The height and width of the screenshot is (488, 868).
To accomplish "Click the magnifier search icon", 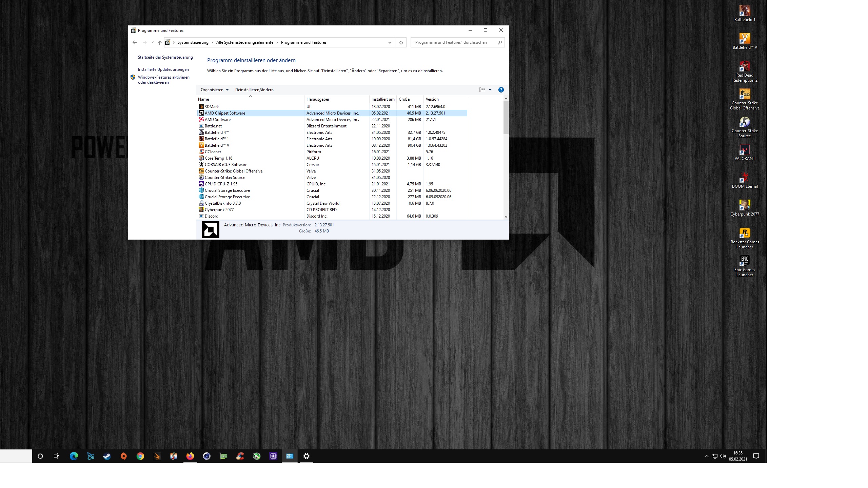I will (x=500, y=42).
